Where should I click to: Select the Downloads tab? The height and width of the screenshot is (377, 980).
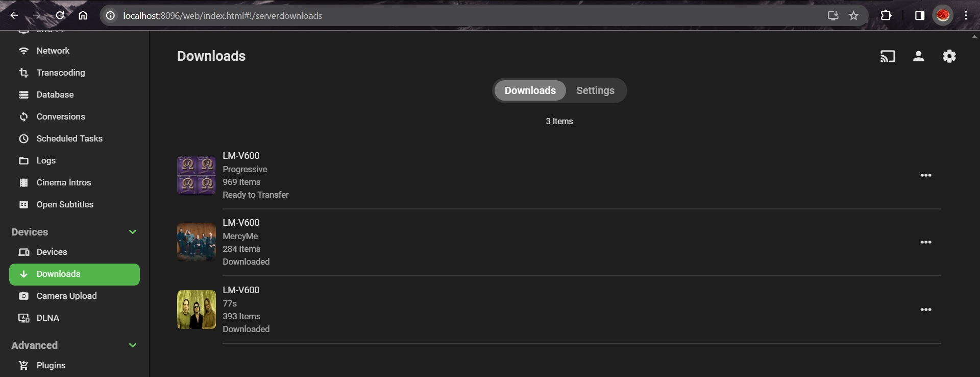point(530,90)
